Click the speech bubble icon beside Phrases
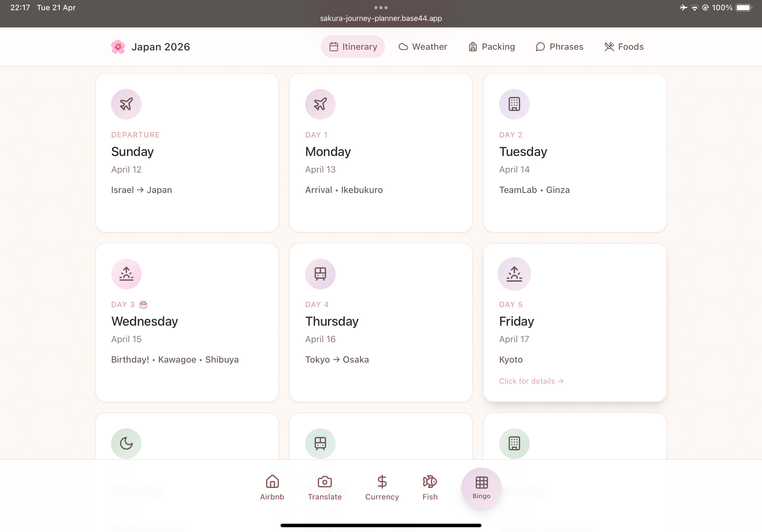The width and height of the screenshot is (762, 532). 540,47
